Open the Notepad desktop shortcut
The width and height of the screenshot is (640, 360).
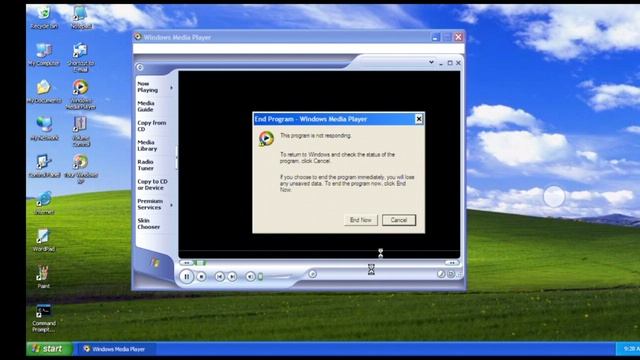pos(81,18)
